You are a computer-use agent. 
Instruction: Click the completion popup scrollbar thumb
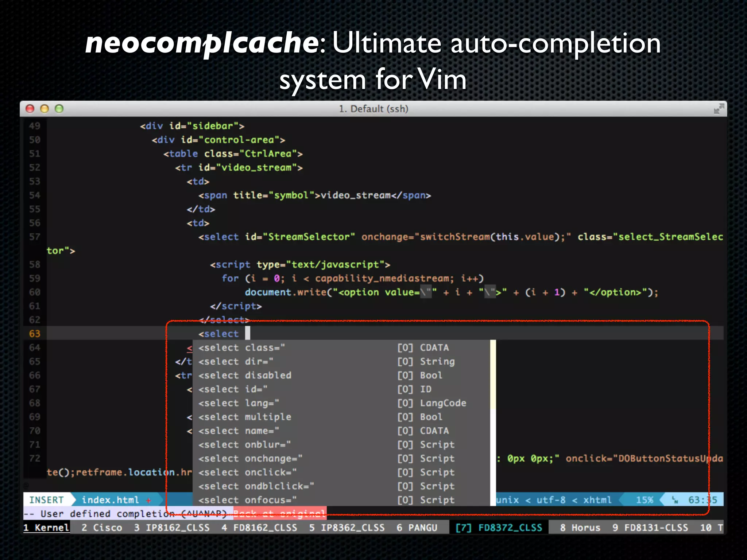pyautogui.click(x=493, y=374)
